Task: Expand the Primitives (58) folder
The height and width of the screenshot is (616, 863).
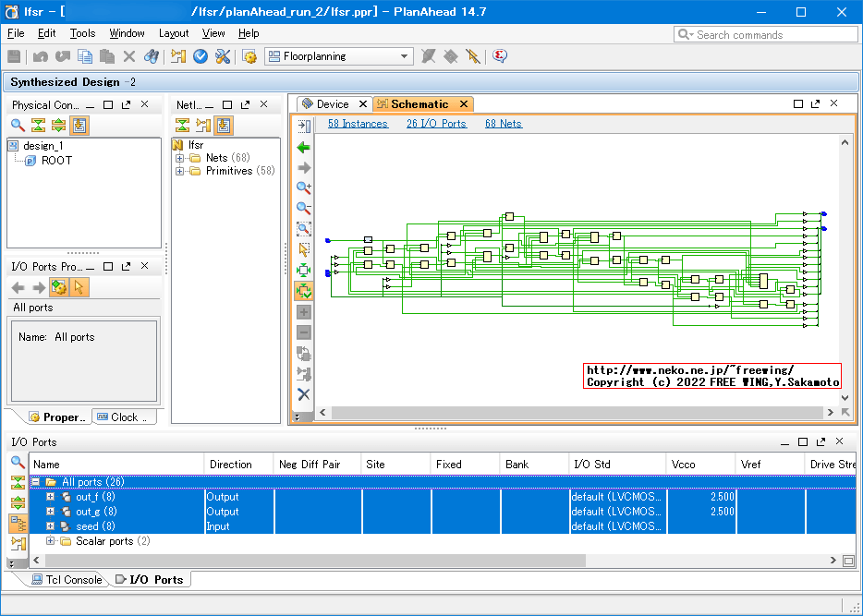Action: click(179, 171)
